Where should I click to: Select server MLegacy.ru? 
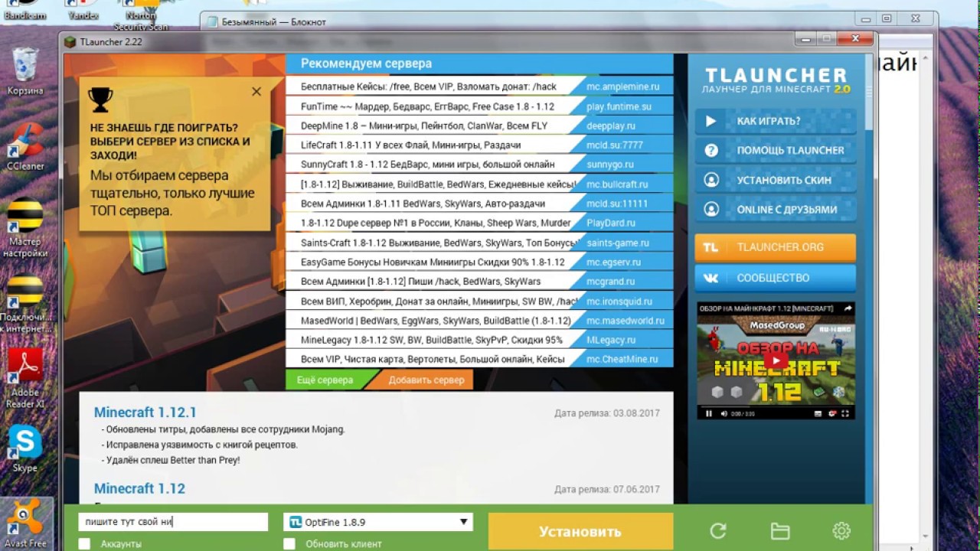coord(479,340)
